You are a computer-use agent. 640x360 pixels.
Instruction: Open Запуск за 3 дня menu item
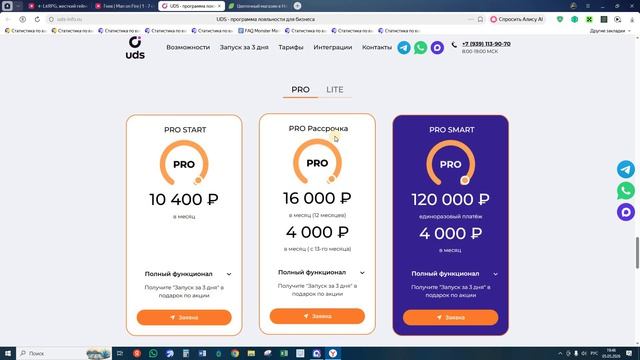pos(244,47)
